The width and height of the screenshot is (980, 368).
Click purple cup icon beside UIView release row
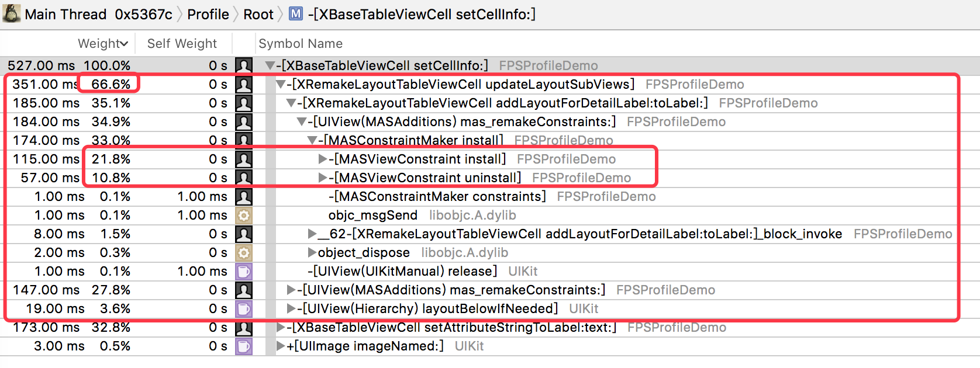click(x=244, y=271)
